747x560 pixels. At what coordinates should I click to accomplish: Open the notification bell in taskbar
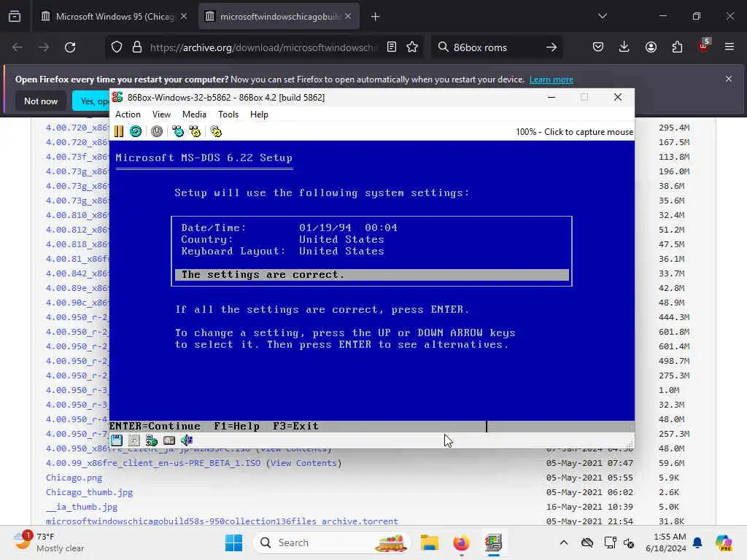(697, 542)
